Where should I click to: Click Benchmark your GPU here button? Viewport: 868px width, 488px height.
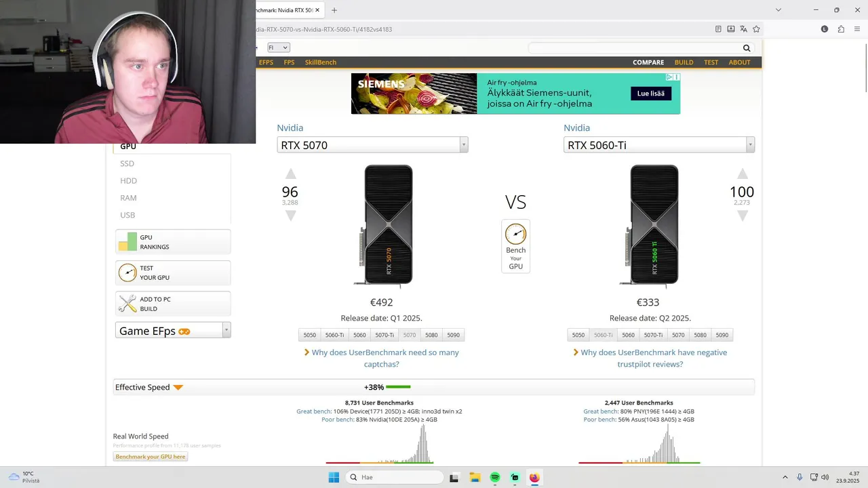coord(150,457)
